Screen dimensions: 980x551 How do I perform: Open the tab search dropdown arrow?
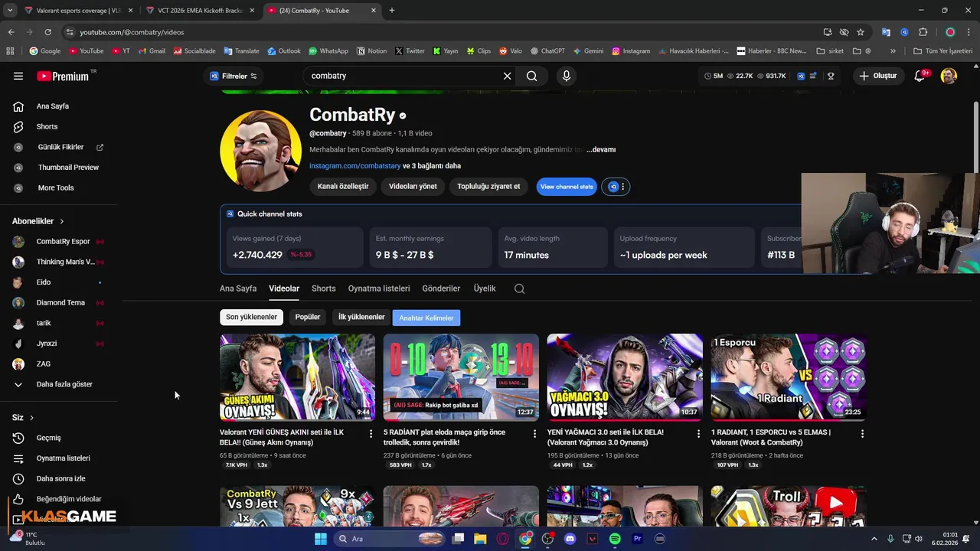point(10,11)
